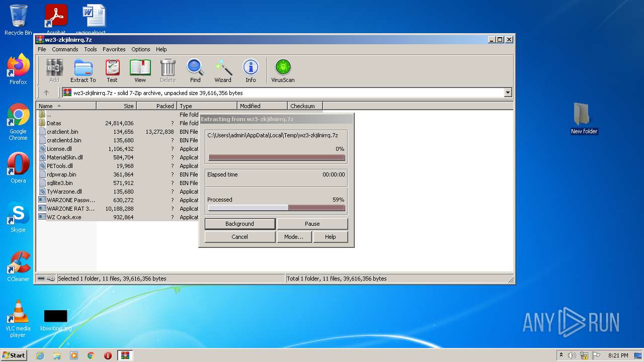Image resolution: width=644 pixels, height=362 pixels.
Task: Click the drive icon in the status bar
Action: point(41,279)
